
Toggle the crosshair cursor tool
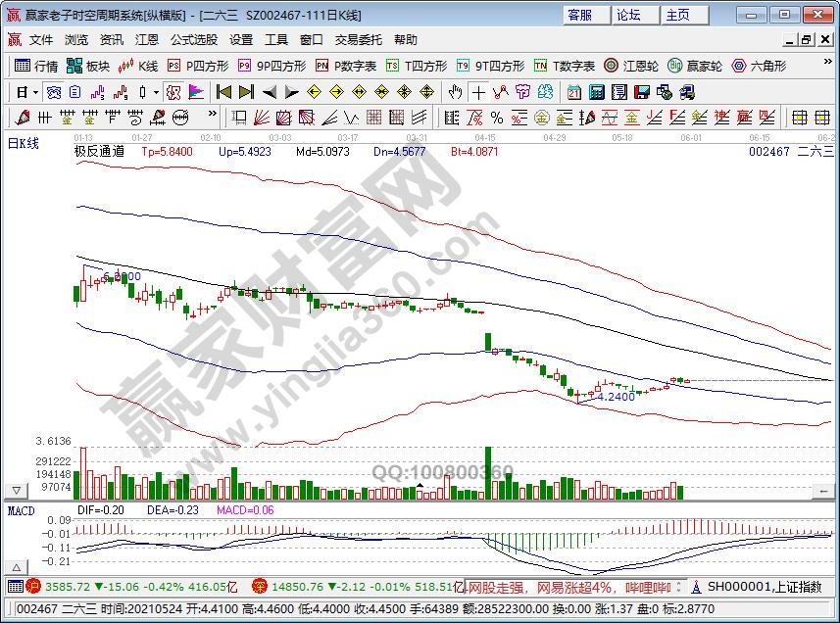point(477,92)
